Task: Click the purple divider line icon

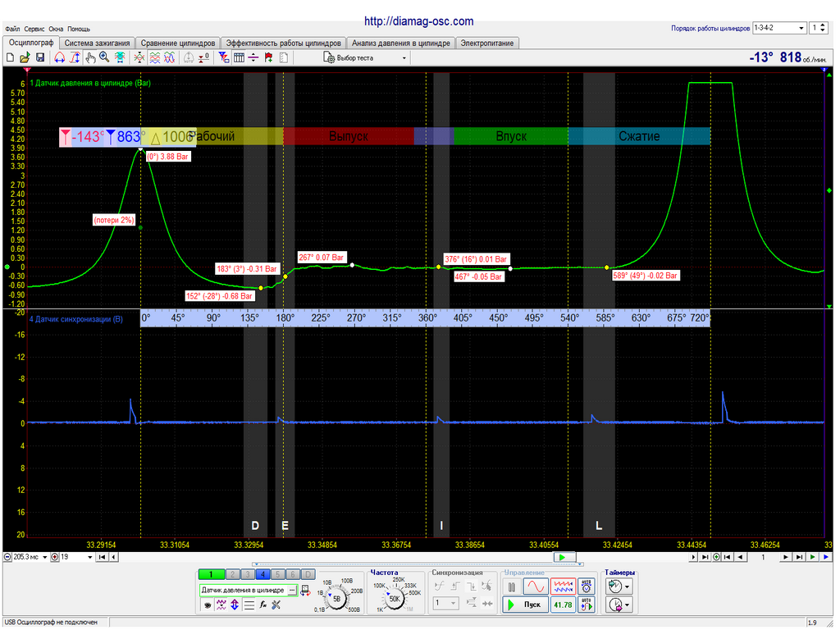Action: [x=253, y=57]
